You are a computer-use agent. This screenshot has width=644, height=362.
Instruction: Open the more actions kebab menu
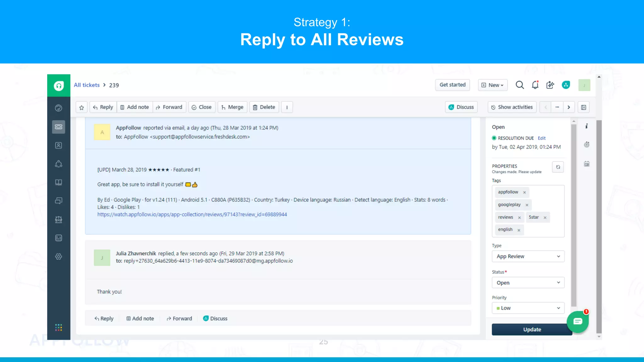coord(287,107)
